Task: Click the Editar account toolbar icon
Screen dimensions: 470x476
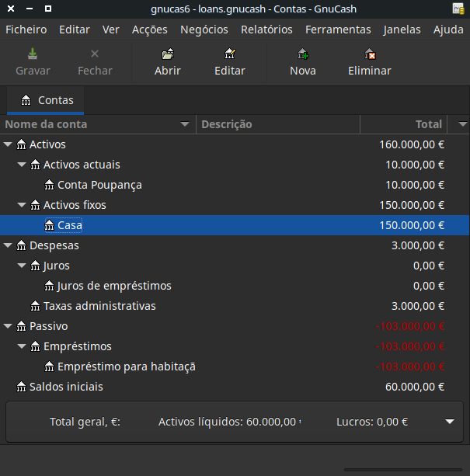Action: 230,54
